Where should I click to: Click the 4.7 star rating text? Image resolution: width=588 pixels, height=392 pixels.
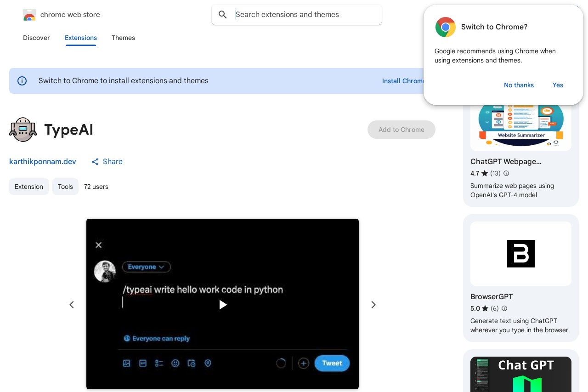[x=475, y=174]
